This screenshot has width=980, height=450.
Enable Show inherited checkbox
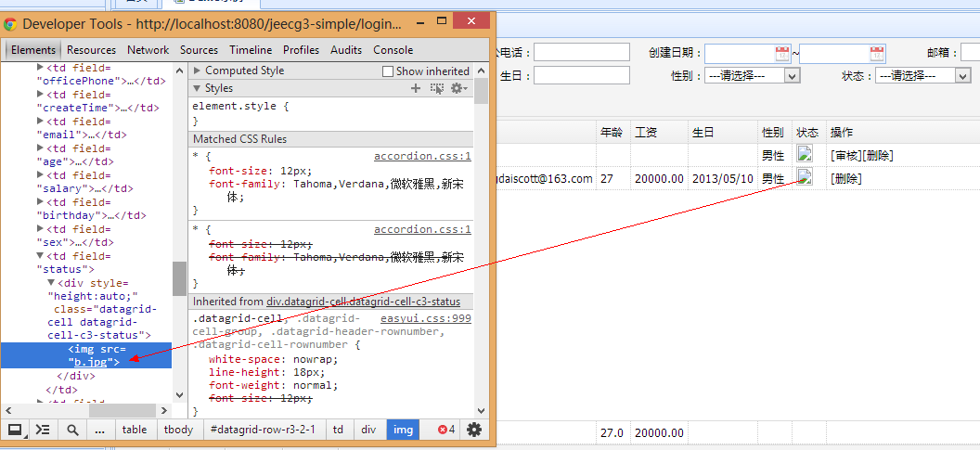pos(388,71)
